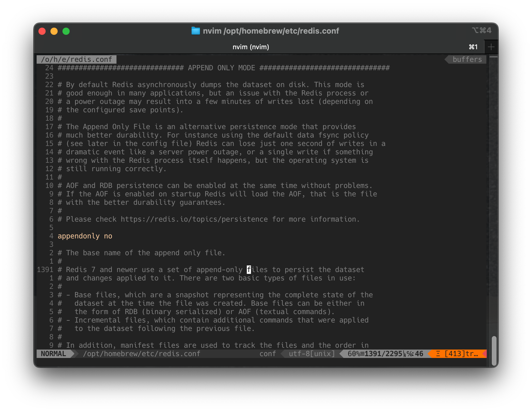Image resolution: width=532 pixels, height=412 pixels.
Task: Click the /opt/homebrew/etc/redis.conf status path
Action: 142,354
